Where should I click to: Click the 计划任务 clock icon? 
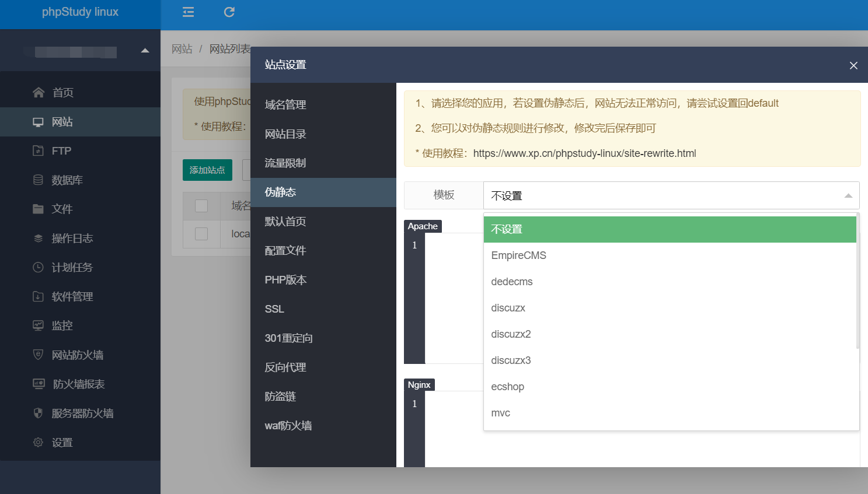coord(38,267)
